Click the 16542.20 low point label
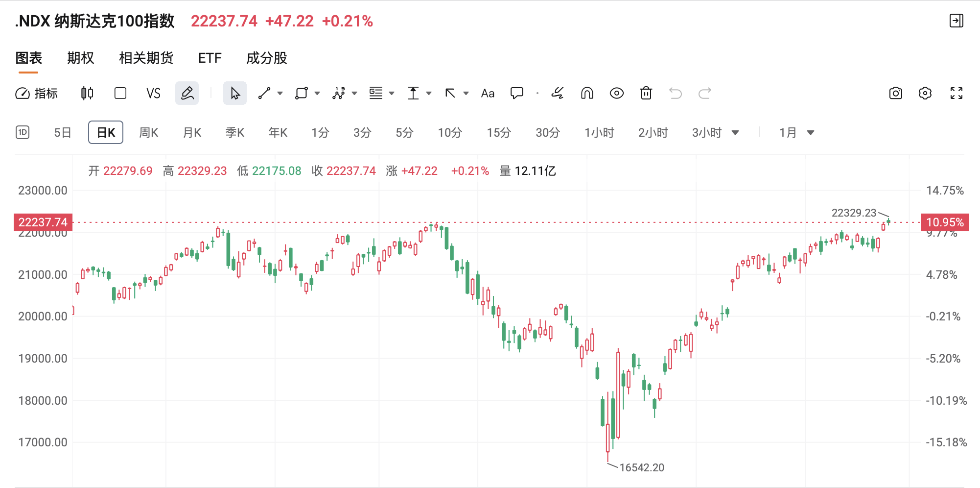The height and width of the screenshot is (488, 980). click(642, 467)
